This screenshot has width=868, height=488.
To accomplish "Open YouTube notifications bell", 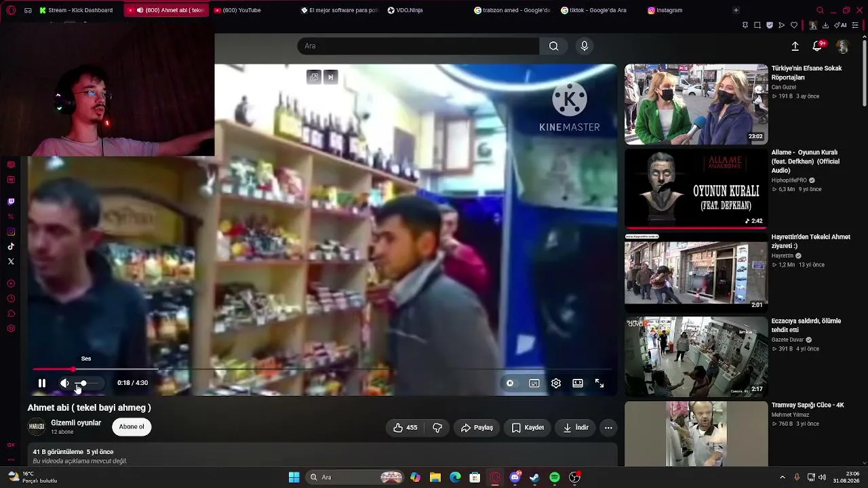I will 818,46.
